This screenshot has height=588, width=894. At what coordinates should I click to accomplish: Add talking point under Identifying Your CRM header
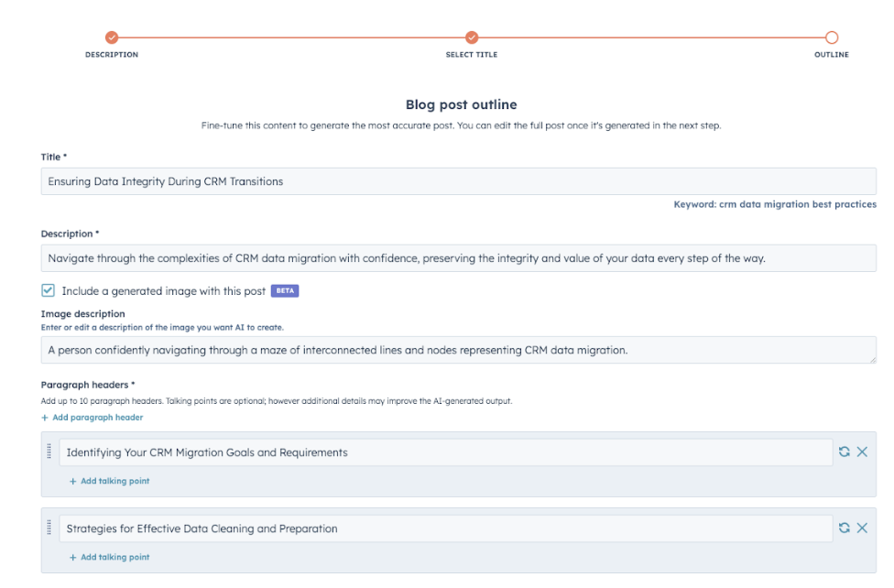[110, 481]
